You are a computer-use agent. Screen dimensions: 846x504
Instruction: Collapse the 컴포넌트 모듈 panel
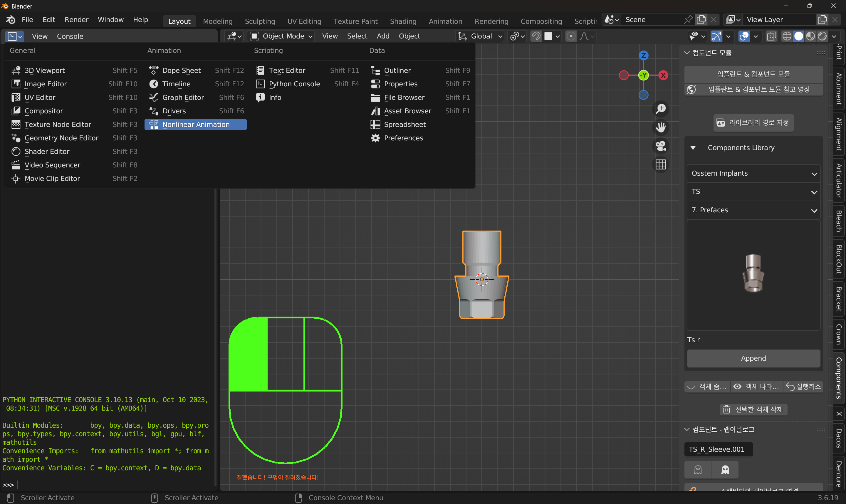pos(687,53)
